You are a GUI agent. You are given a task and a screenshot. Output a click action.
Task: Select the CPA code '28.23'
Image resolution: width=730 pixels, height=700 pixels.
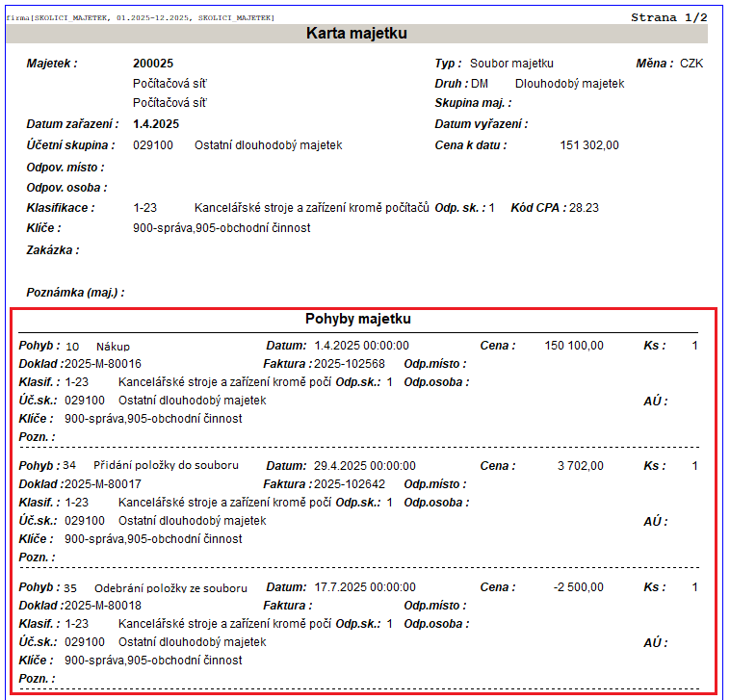[584, 208]
